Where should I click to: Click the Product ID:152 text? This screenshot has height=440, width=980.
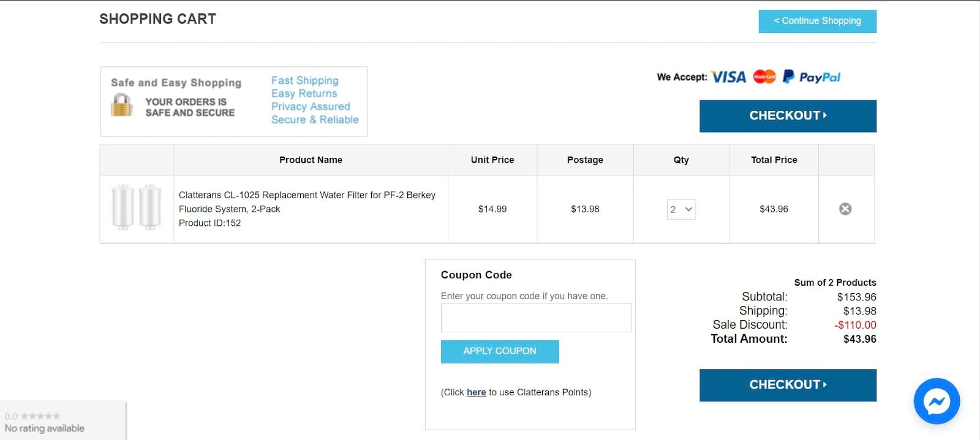coord(209,223)
